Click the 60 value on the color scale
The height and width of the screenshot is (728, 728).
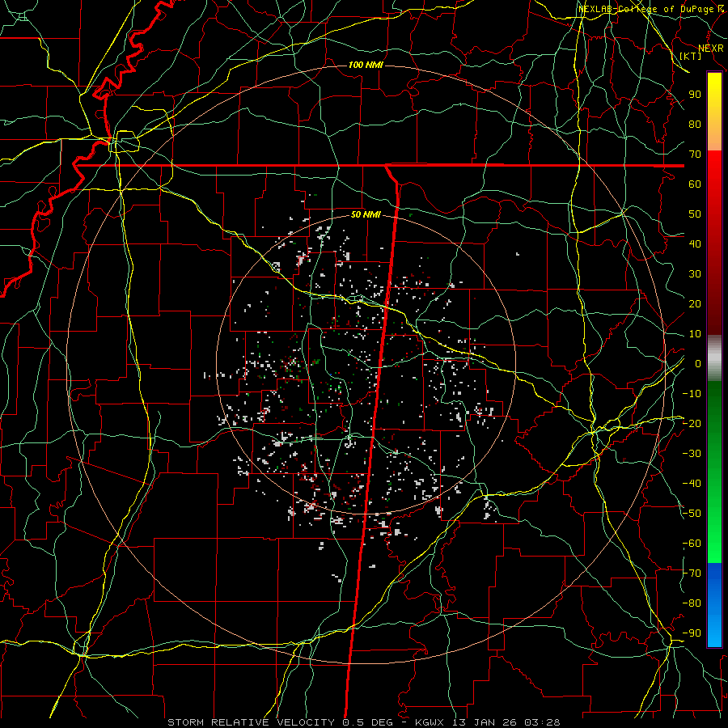[695, 184]
